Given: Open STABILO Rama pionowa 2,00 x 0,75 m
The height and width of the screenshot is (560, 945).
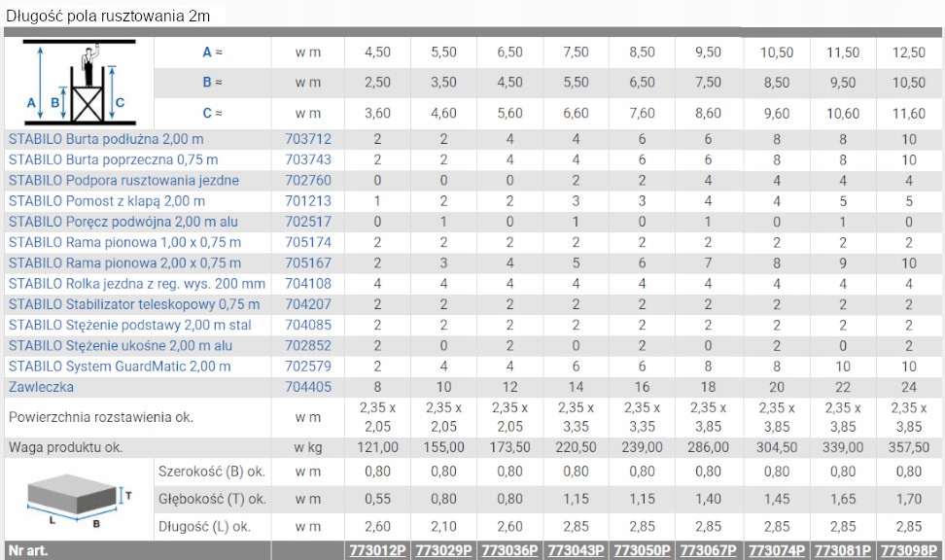Looking at the screenshot, I should 124,262.
